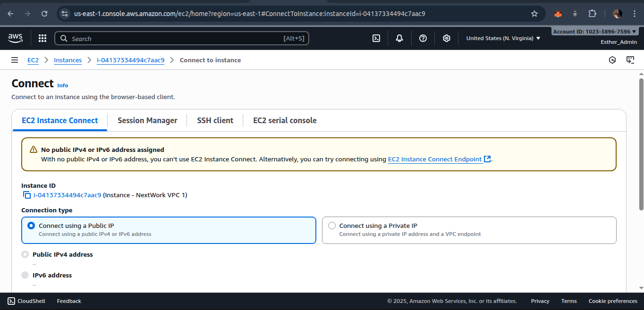Screen dimensions: 644x310
Task: Expand the Account ID dropdown
Action: (594, 32)
